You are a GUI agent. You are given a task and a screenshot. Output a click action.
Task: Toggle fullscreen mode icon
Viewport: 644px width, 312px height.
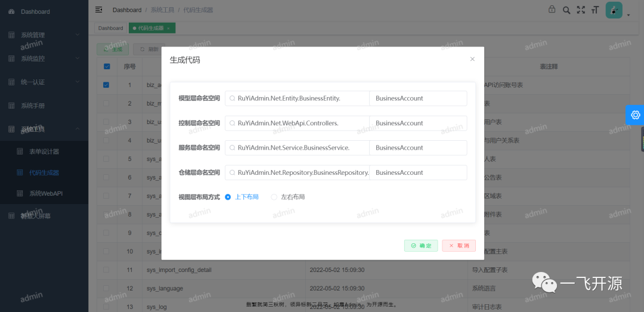(581, 10)
